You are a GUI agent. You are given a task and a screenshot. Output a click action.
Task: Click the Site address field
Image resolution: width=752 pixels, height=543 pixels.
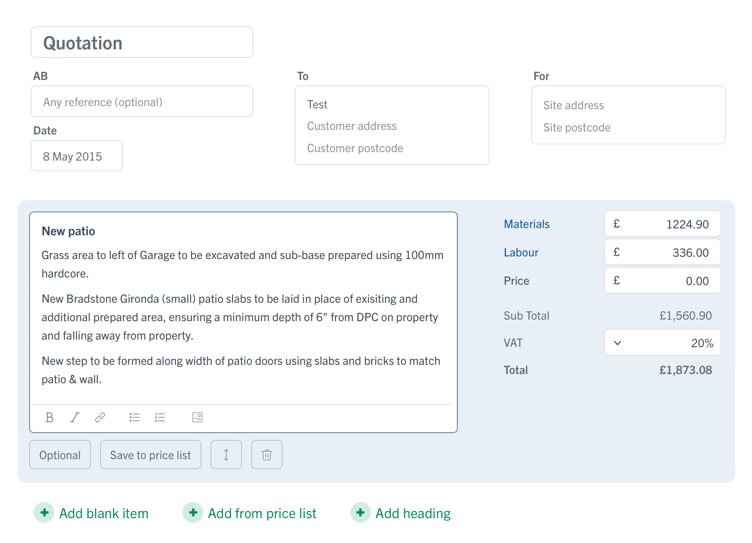628,105
